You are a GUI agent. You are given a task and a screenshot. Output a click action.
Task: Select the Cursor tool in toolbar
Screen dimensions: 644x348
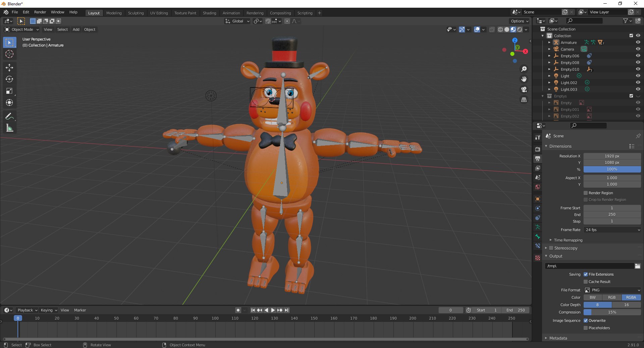(9, 54)
